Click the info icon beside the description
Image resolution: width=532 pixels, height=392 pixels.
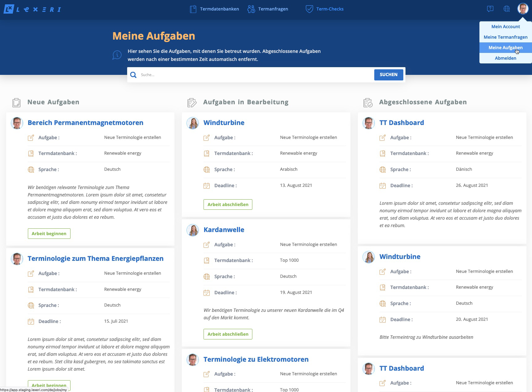pyautogui.click(x=117, y=55)
